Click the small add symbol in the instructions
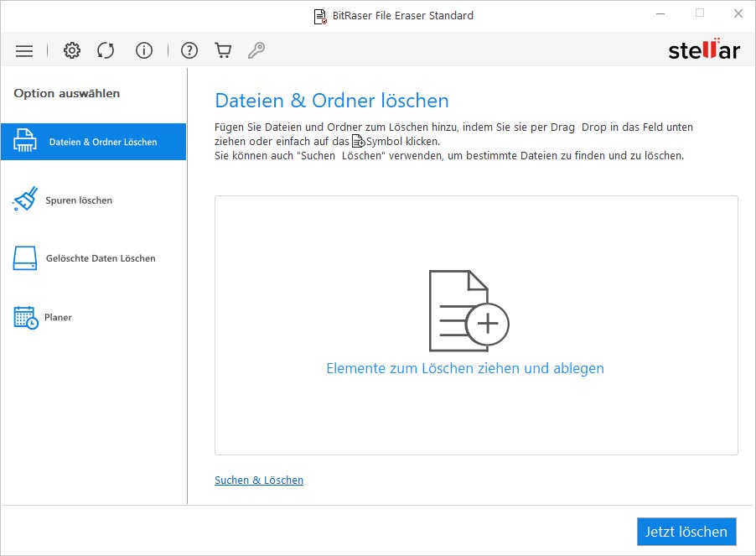Screen dimensions: 756x556 pyautogui.click(x=358, y=142)
